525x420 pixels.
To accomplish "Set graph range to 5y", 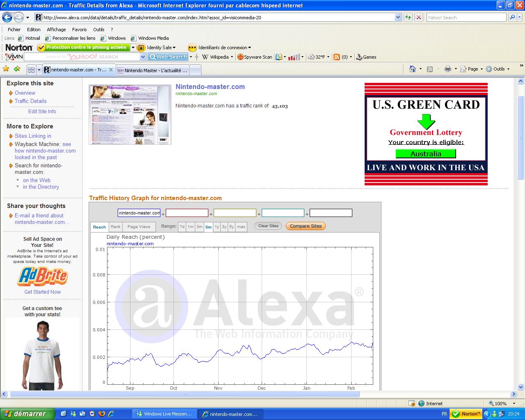I will pos(232,227).
